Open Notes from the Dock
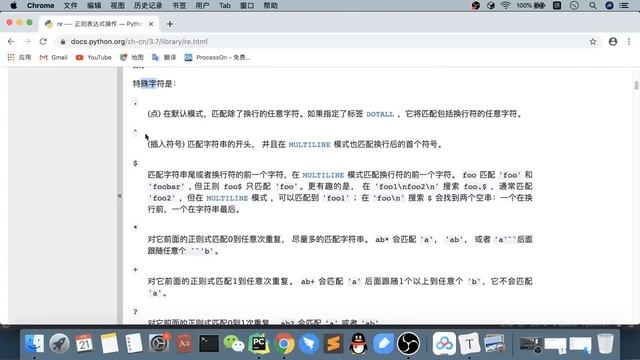The height and width of the screenshot is (360, 640). 109,344
